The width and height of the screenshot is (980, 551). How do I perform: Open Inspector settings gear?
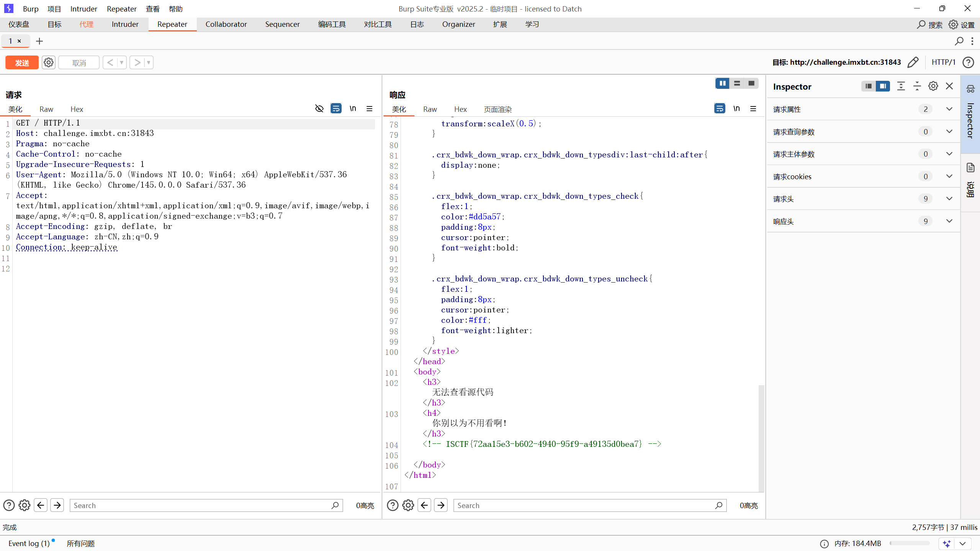pyautogui.click(x=933, y=87)
